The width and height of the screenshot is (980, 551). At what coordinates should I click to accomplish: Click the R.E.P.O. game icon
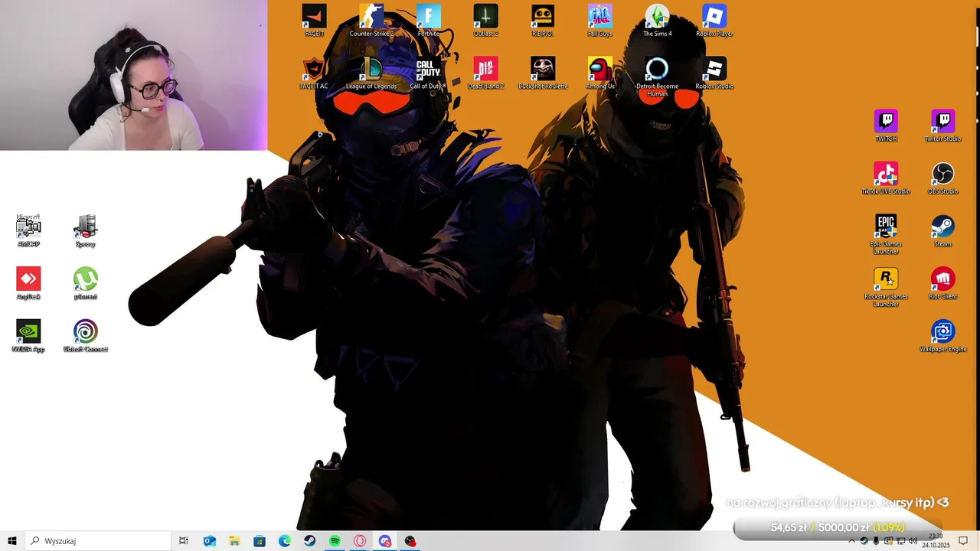[x=543, y=21]
